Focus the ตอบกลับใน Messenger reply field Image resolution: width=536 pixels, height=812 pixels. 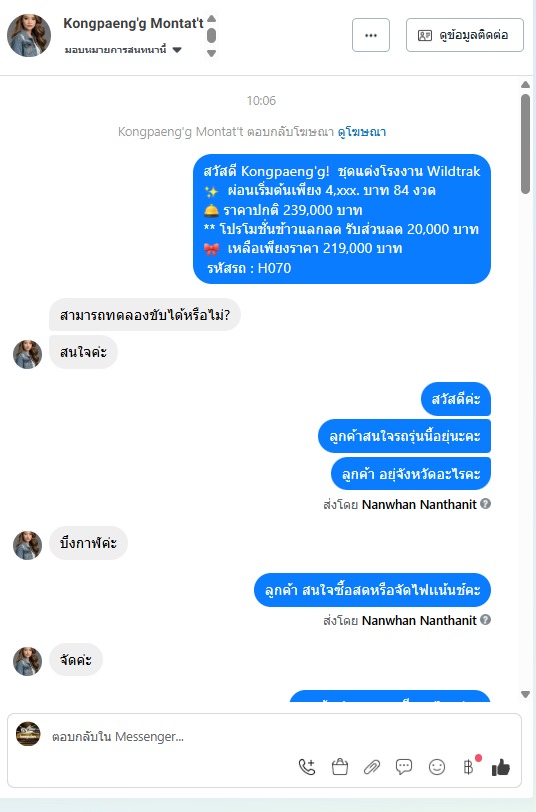[171, 736]
